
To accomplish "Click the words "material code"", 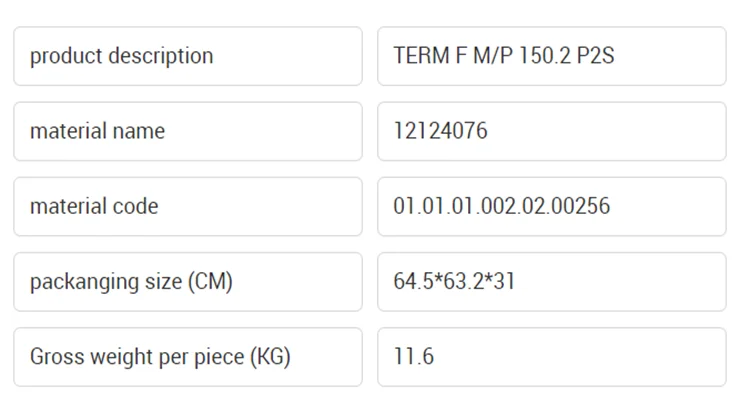I will click(x=94, y=206).
